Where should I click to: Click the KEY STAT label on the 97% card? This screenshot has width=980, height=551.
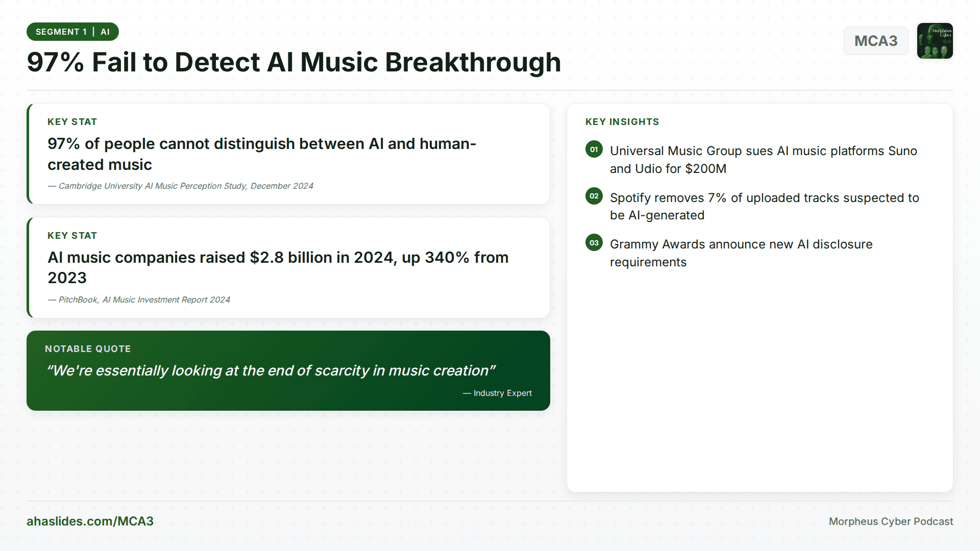coord(72,121)
